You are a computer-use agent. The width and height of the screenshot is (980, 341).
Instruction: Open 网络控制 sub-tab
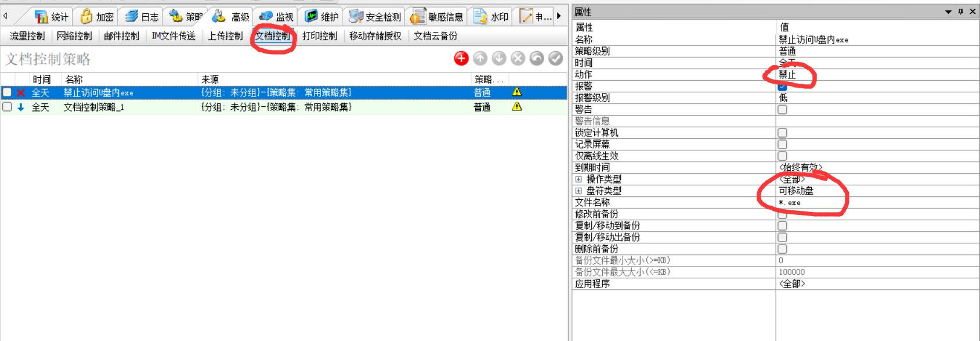click(74, 36)
